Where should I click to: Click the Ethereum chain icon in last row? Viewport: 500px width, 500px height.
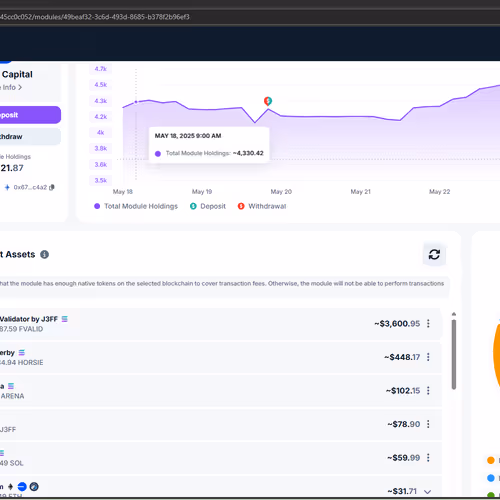click(11, 487)
